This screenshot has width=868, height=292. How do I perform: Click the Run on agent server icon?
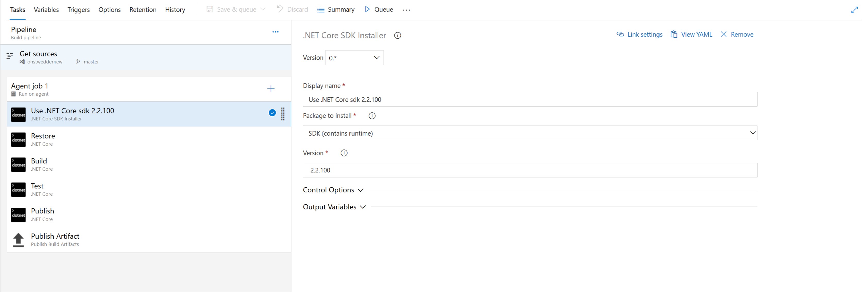point(13,94)
